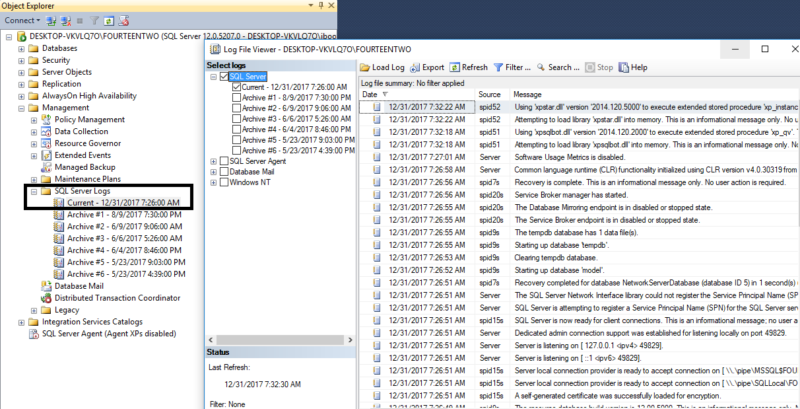Check the Archive #1 log checkbox

pyautogui.click(x=236, y=98)
